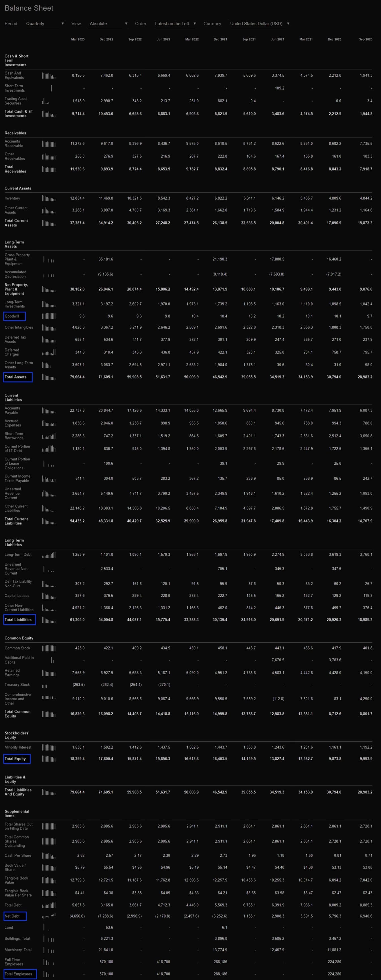Click the Cash & Short Term Investments section heading

pos(16,60)
